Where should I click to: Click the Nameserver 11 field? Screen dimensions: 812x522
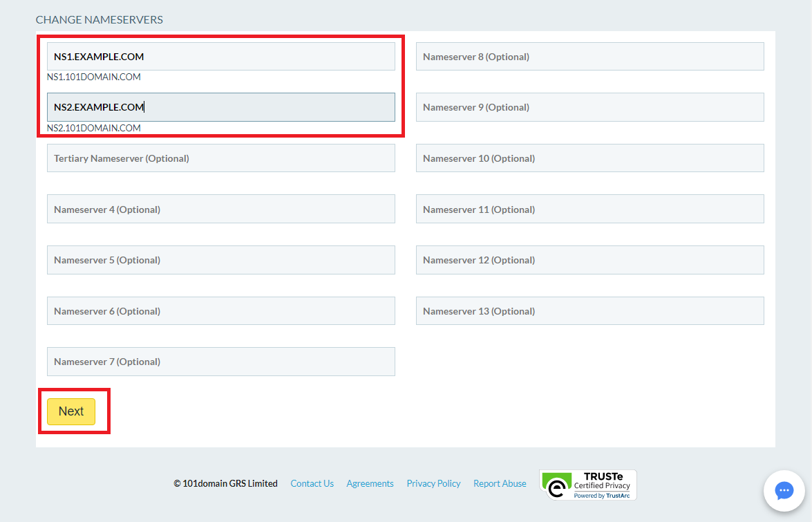[x=589, y=209]
